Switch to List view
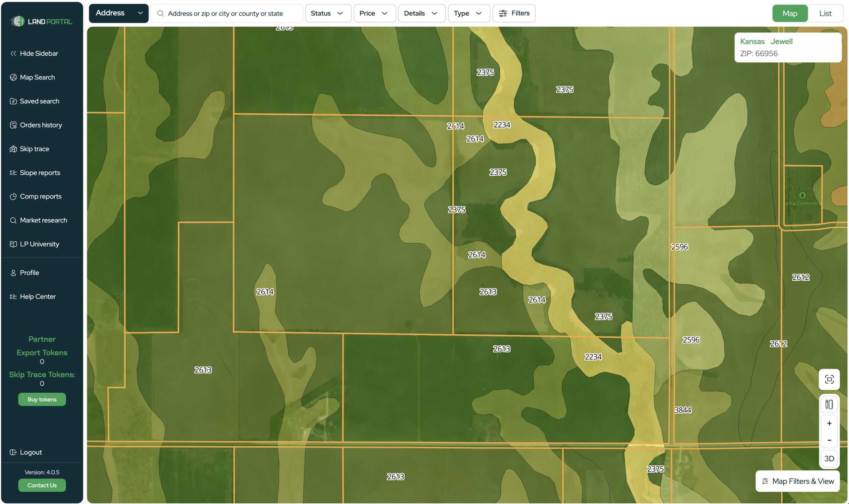 click(x=825, y=13)
